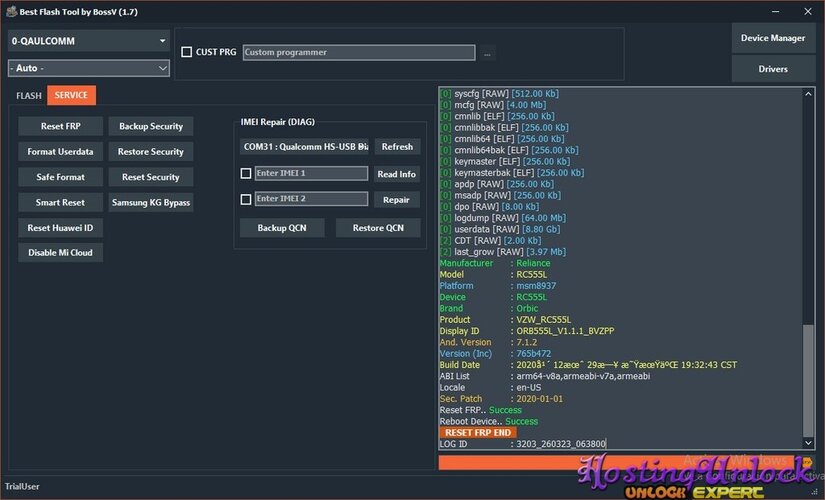Click the app icon in title bar
The height and width of the screenshot is (500, 825).
pos(9,10)
